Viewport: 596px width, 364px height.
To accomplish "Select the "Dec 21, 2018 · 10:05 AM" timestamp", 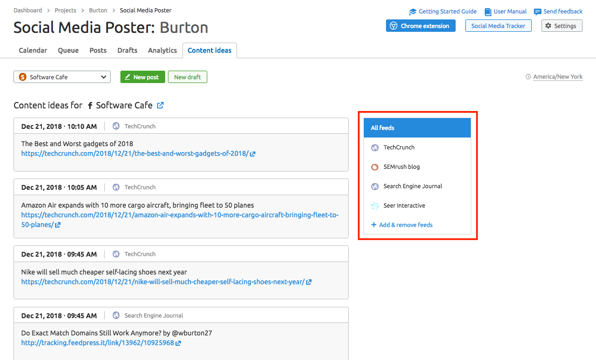I will tap(59, 188).
